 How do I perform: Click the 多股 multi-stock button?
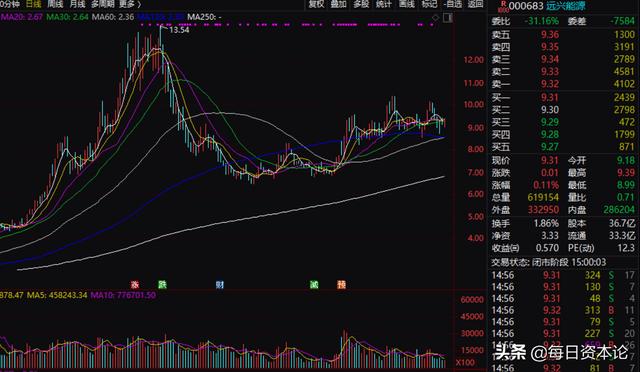tap(361, 4)
